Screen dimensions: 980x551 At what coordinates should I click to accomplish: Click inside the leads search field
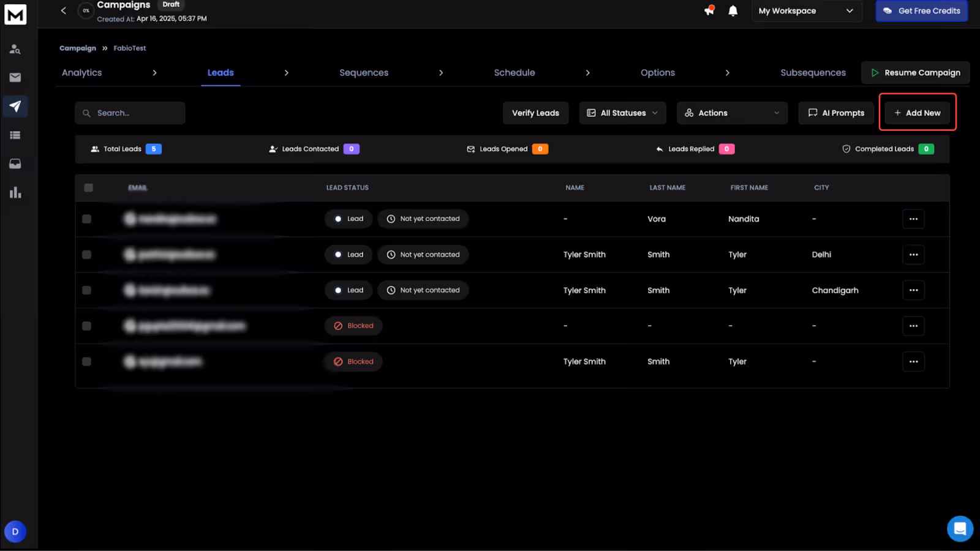tap(130, 113)
